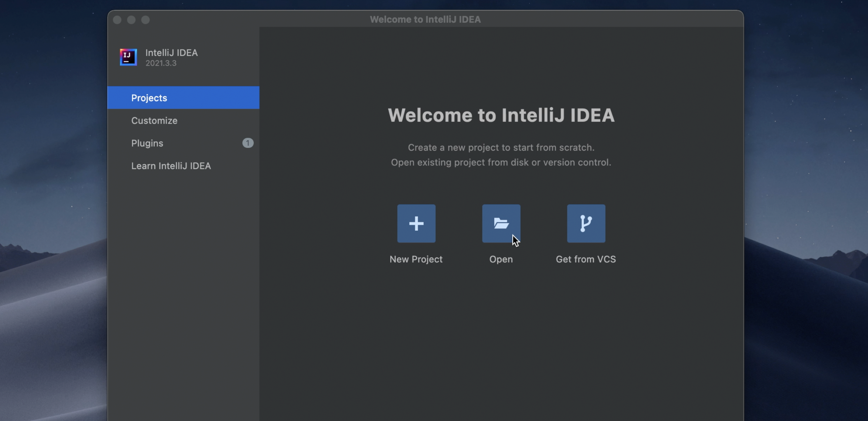Maximize the Welcome window

tap(145, 20)
